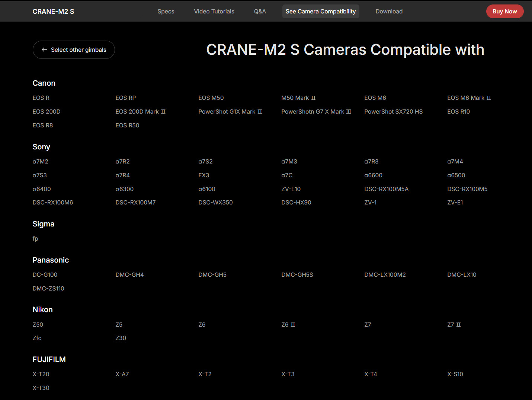This screenshot has width=532, height=400.
Task: Choose Sony α7M3
Action: [289, 162]
